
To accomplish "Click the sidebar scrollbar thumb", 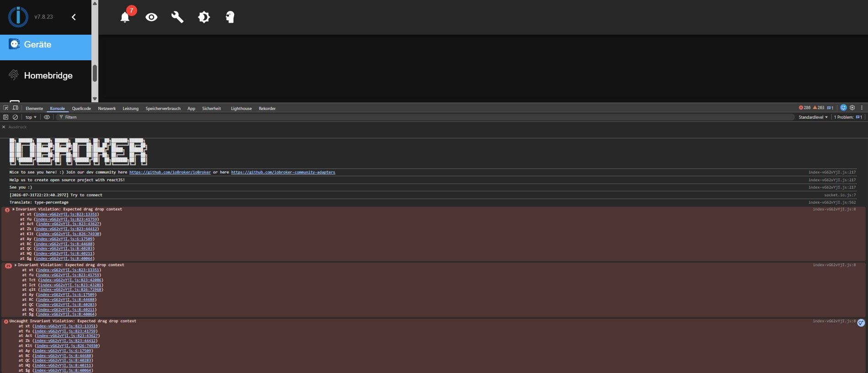I will pos(95,73).
